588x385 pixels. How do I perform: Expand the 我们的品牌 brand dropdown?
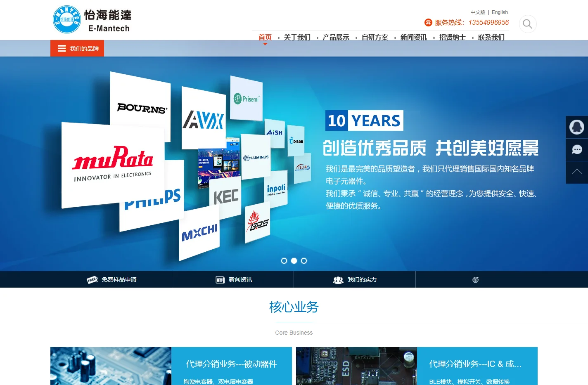pyautogui.click(x=77, y=48)
